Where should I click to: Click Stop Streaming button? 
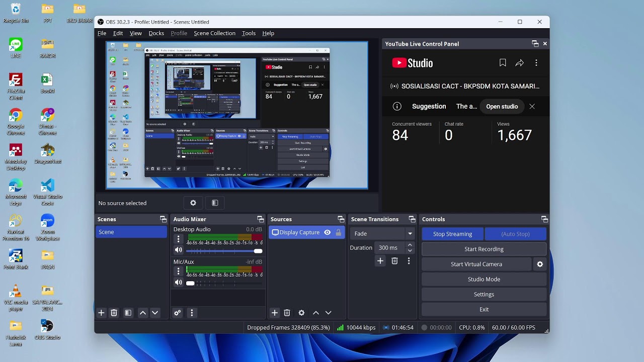pos(453,234)
